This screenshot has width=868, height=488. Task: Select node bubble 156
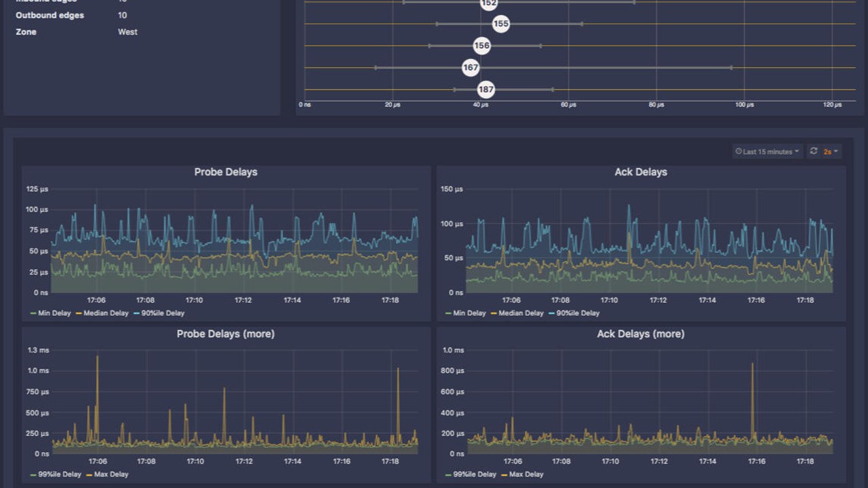481,46
